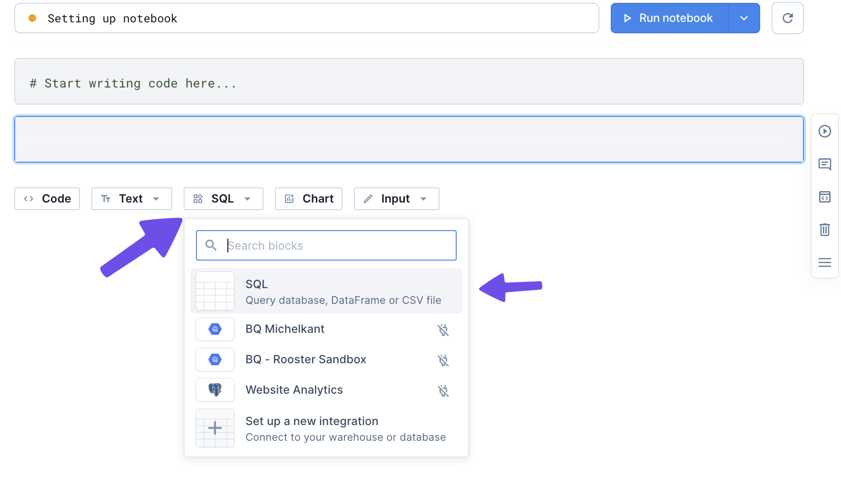This screenshot has height=504, width=841.
Task: Click the SQL block button
Action: 224,199
